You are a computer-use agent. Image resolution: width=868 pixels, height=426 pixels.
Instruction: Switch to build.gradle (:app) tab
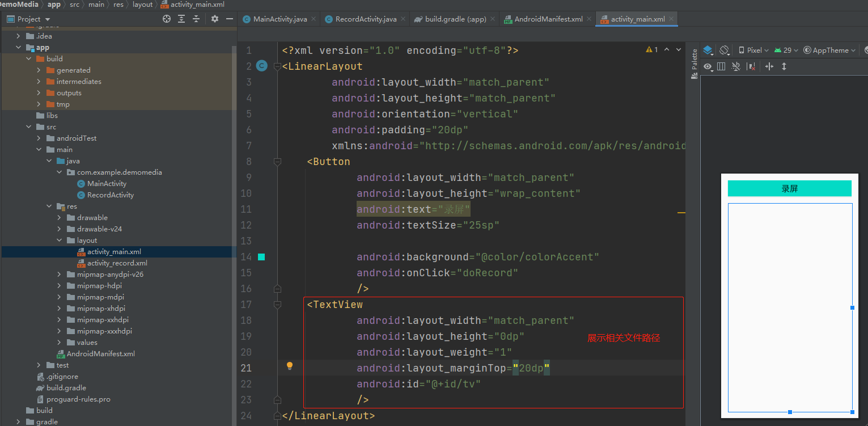click(x=455, y=19)
